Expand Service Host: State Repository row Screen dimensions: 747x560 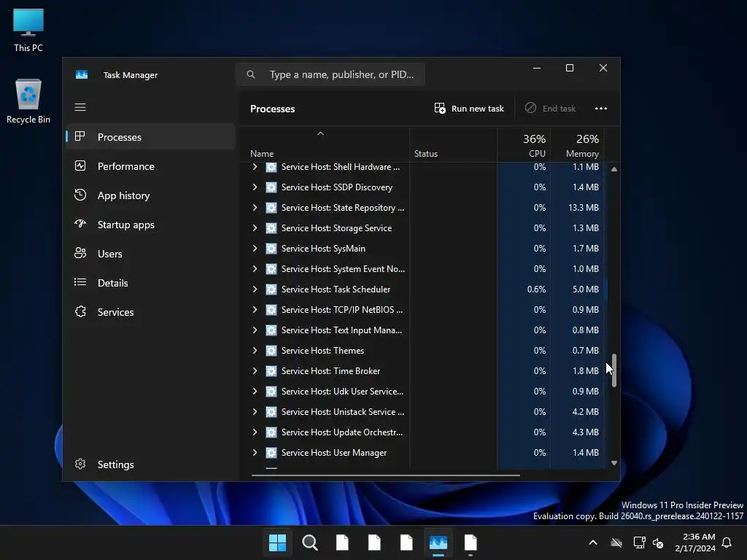[x=255, y=208]
